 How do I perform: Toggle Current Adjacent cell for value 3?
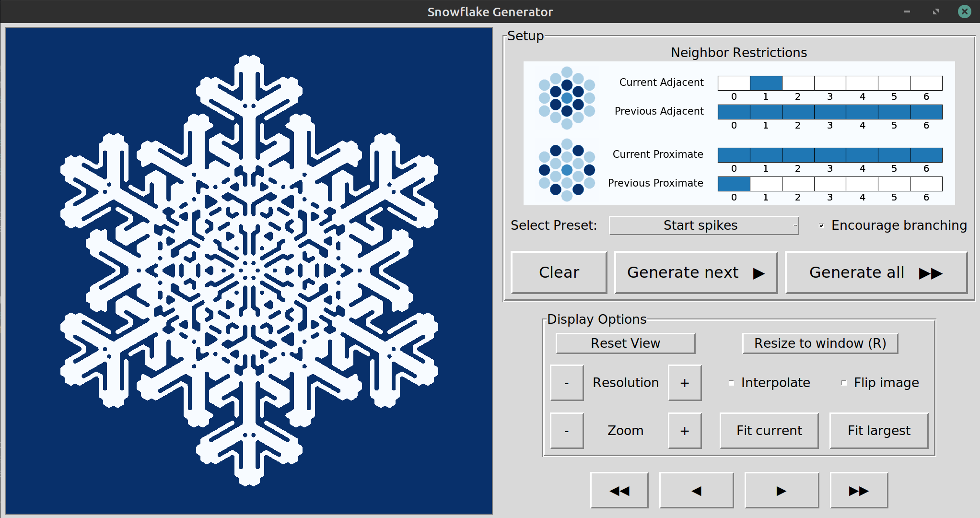pos(830,83)
